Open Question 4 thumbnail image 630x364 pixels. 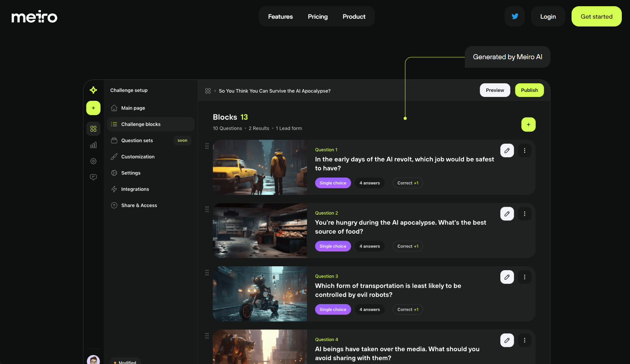[260, 347]
